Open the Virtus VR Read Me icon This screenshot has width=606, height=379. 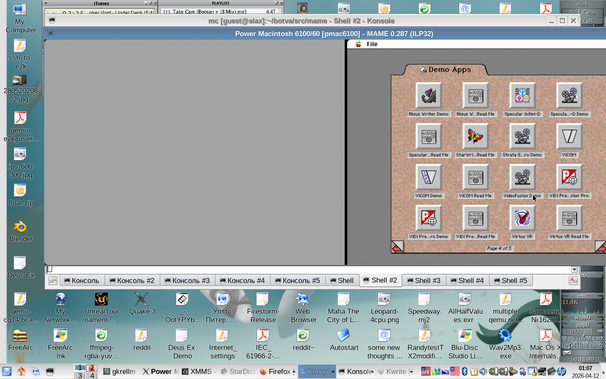[x=569, y=218]
